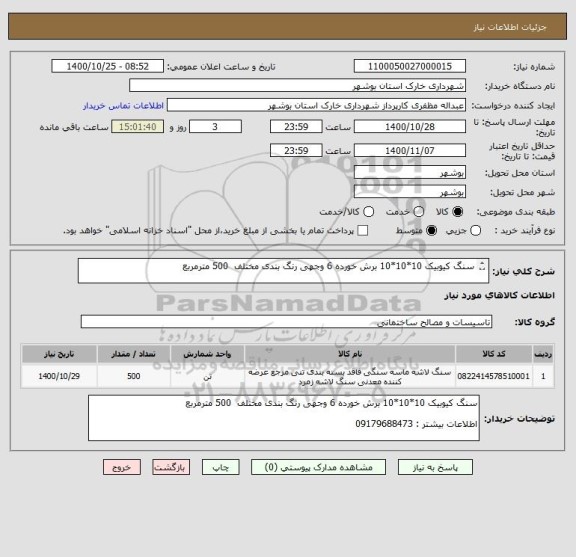Click the اطلاعات کالاهای مورد نیاز heading
Screen dimensions: 576x557
(500, 296)
